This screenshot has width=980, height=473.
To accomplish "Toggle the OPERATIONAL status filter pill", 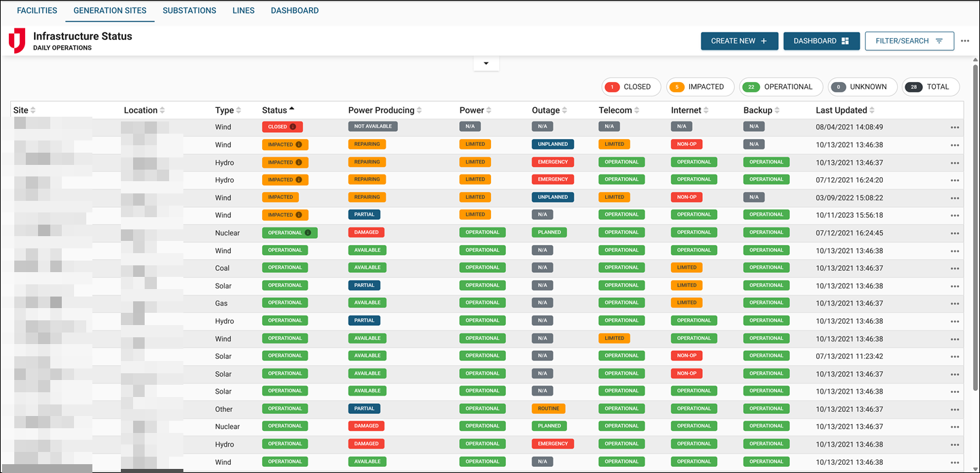I will point(780,87).
